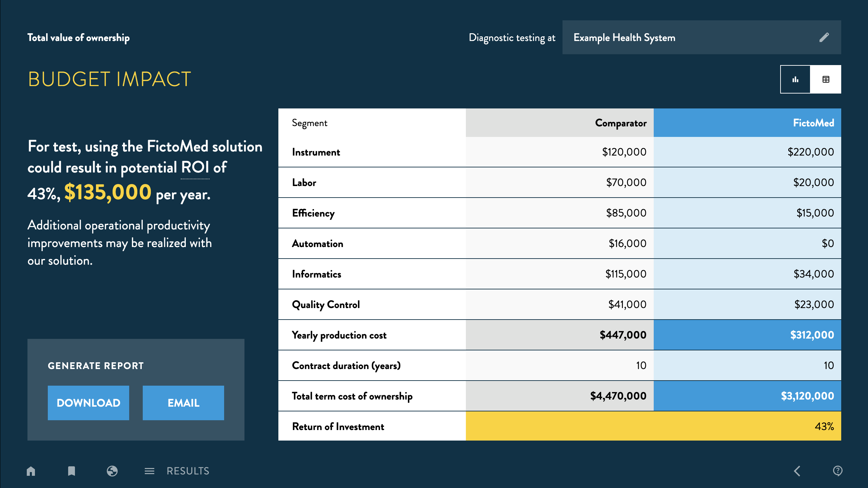
Task: Select the Yearly production cost row
Action: (339, 335)
